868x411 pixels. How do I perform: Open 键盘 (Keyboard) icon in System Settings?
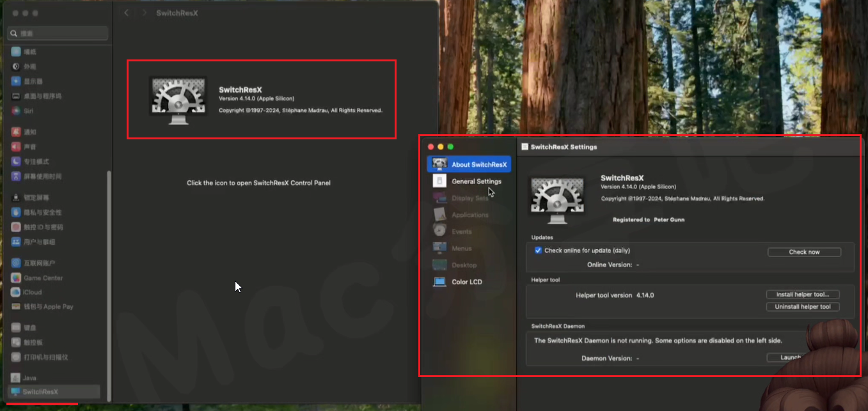16,327
